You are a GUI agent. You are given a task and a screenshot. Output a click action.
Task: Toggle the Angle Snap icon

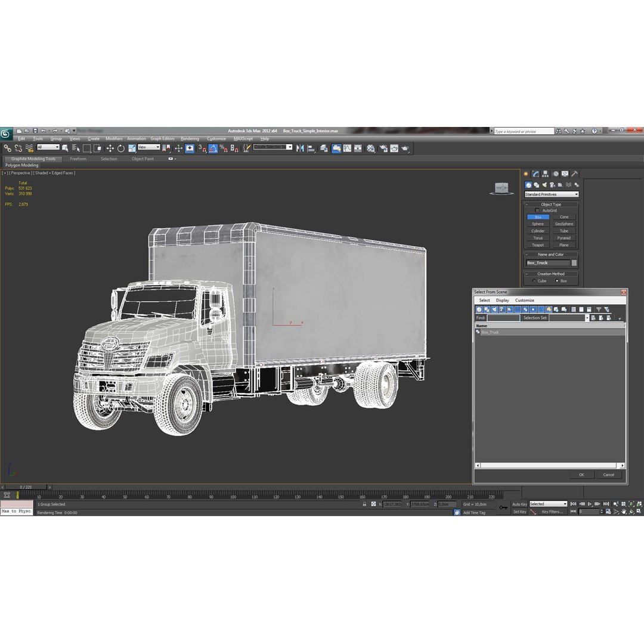coord(213,148)
